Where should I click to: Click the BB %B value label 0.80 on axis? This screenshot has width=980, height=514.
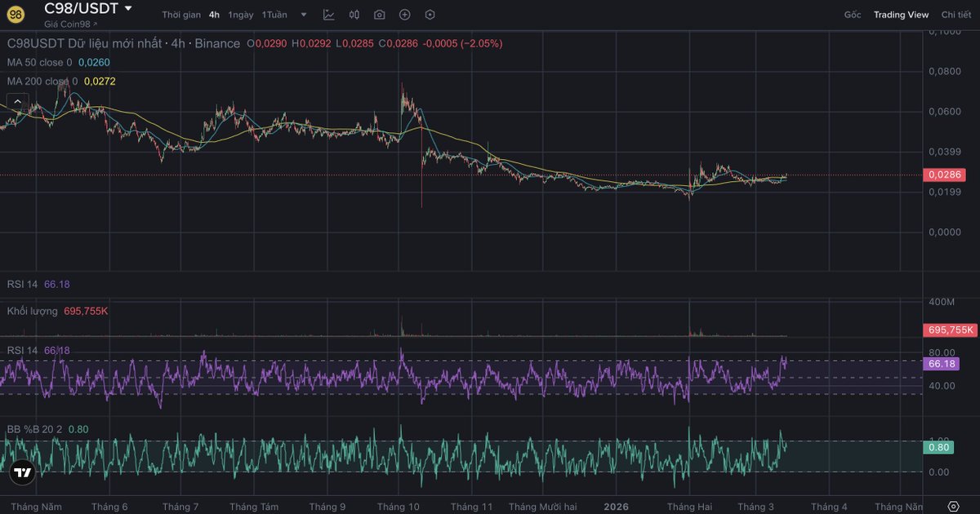click(x=938, y=447)
